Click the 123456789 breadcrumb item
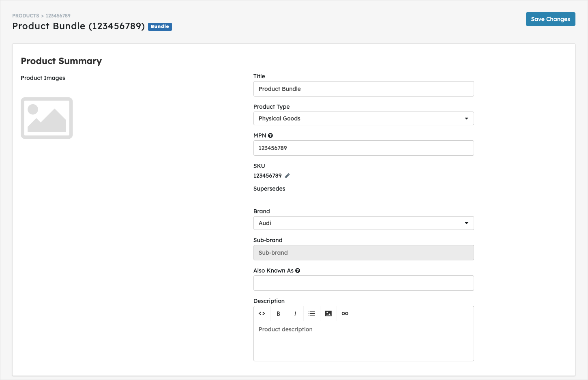Viewport: 588px width, 380px height. [x=58, y=16]
